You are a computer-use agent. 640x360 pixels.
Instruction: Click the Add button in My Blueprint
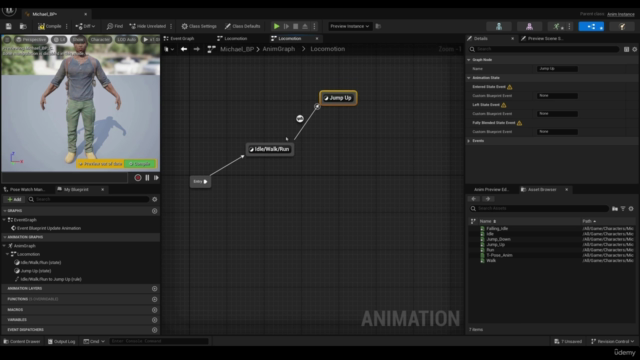pyautogui.click(x=14, y=199)
